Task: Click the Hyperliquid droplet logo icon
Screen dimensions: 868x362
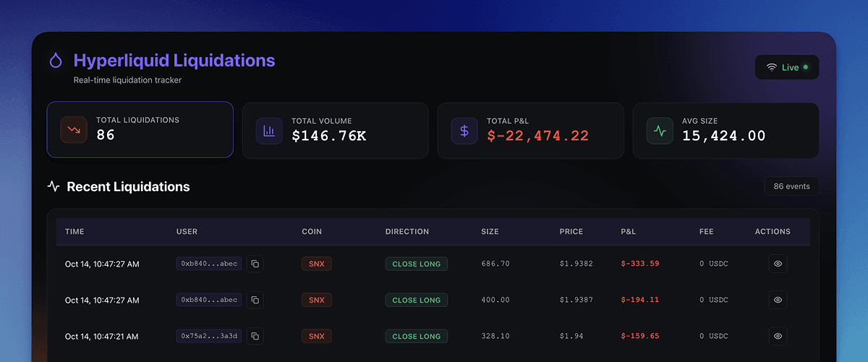Action: coord(56,61)
